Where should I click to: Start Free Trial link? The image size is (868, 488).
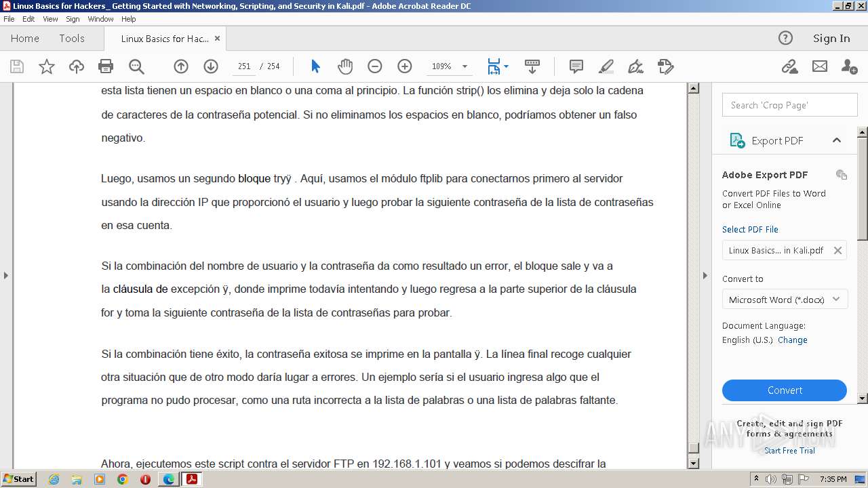coord(789,451)
